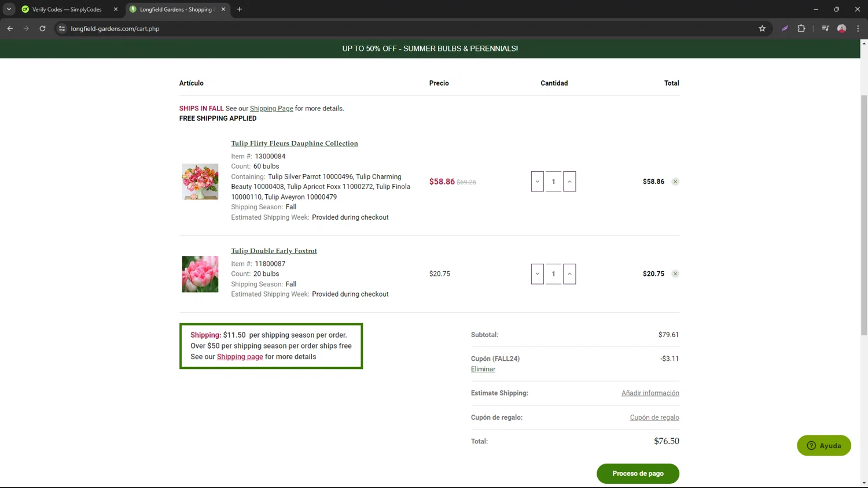Click Eliminar to remove FALL24 coupon
Image resolution: width=868 pixels, height=488 pixels.
(x=483, y=369)
